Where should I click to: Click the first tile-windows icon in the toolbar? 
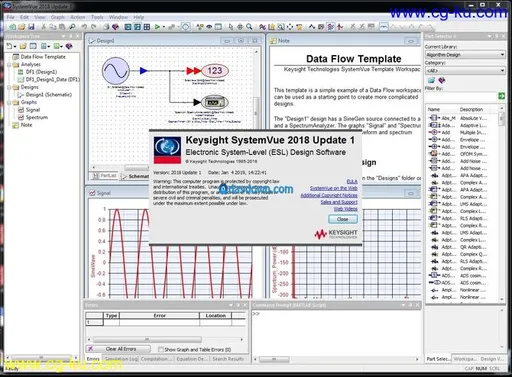[128, 27]
